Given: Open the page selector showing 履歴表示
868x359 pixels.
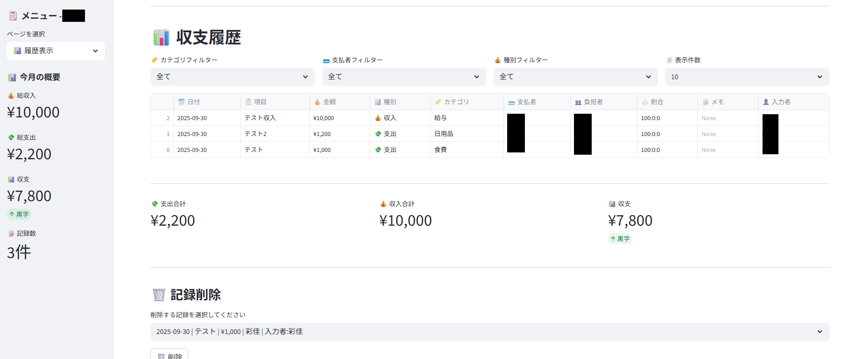Looking at the screenshot, I should pyautogui.click(x=56, y=51).
